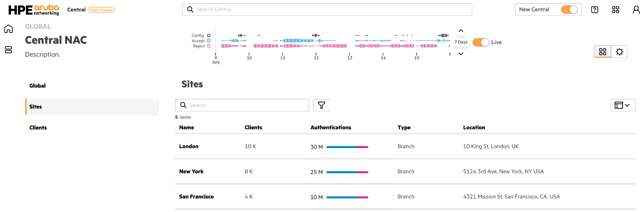This screenshot has height=212, width=644.
Task: Turn off the Live timeline toggle
Action: click(480, 42)
